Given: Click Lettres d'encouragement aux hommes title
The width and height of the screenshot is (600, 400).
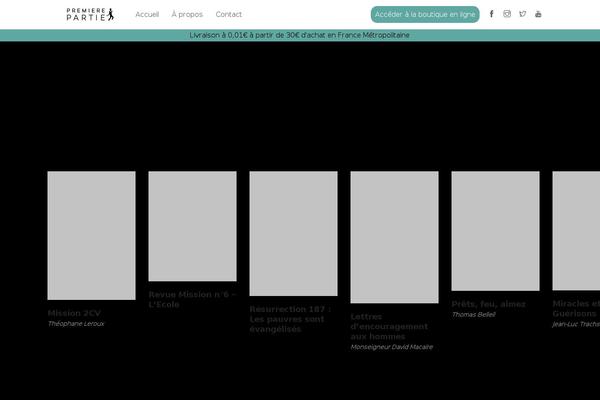Looking at the screenshot, I should (389, 327).
